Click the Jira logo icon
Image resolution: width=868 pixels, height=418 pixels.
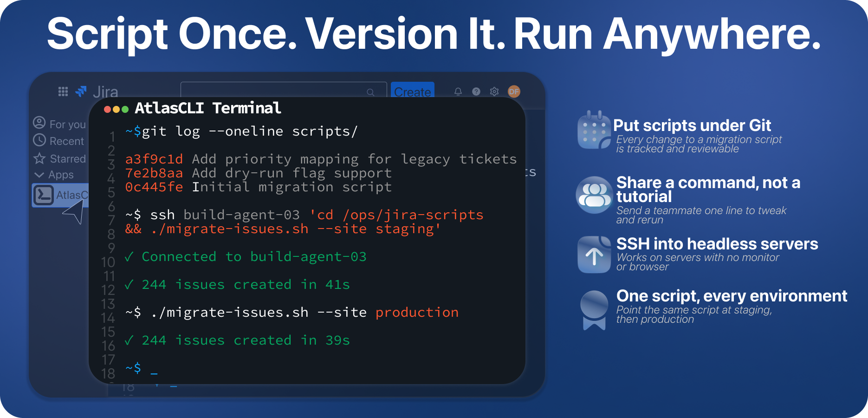pos(81,91)
